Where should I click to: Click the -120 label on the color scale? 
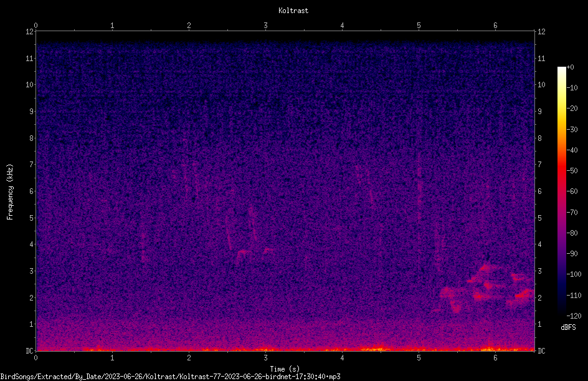click(574, 316)
